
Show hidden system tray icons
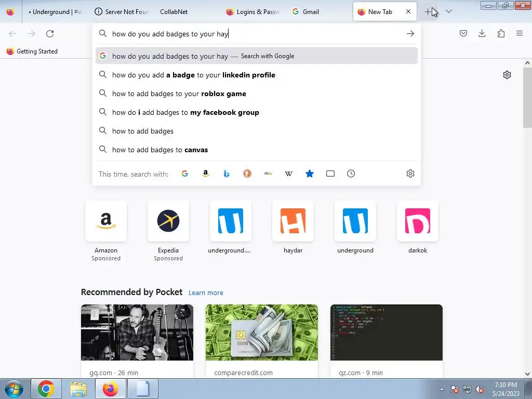pyautogui.click(x=442, y=389)
